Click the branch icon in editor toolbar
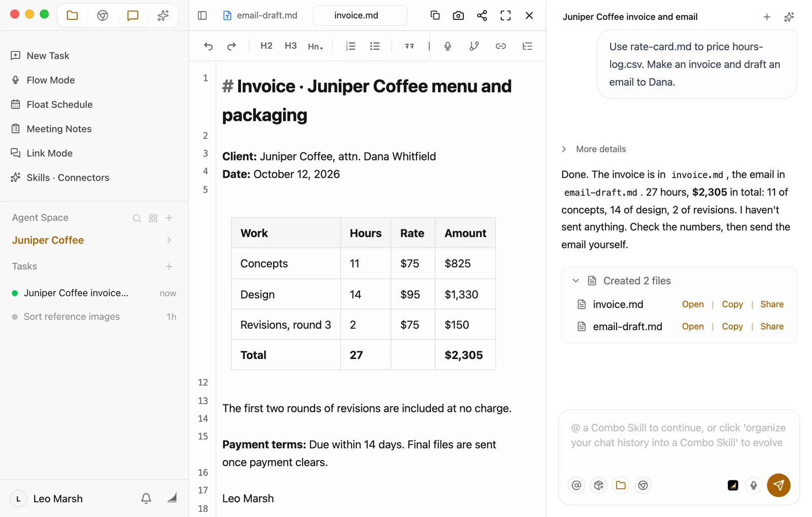Viewport: 812px width, 517px height. pos(474,46)
